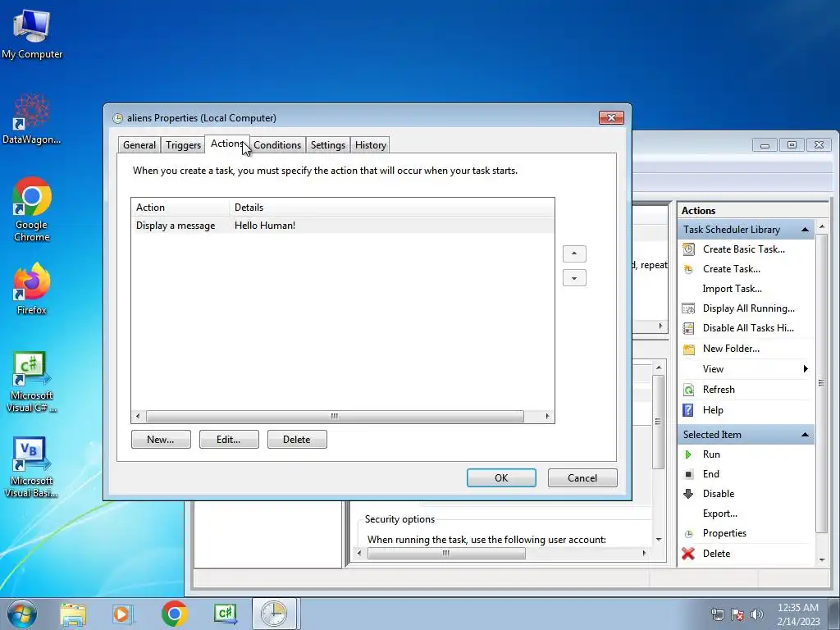The width and height of the screenshot is (840, 630).
Task: Click the Properties clock icon
Action: (x=688, y=533)
